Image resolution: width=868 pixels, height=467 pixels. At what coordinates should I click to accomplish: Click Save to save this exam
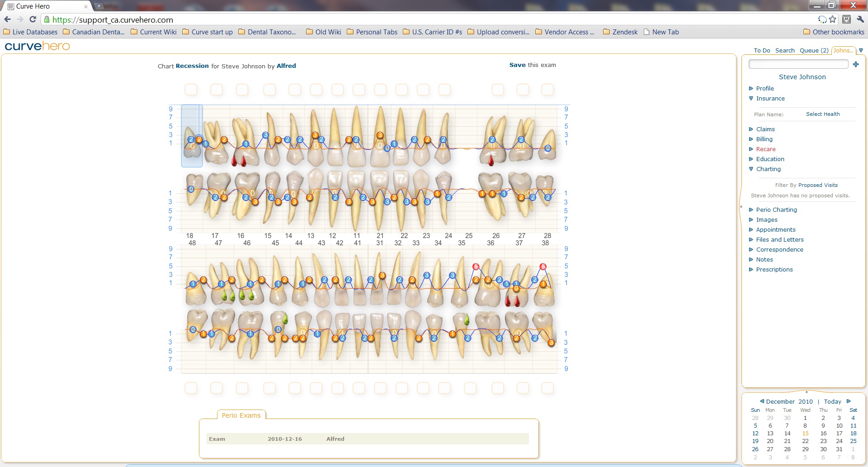517,65
